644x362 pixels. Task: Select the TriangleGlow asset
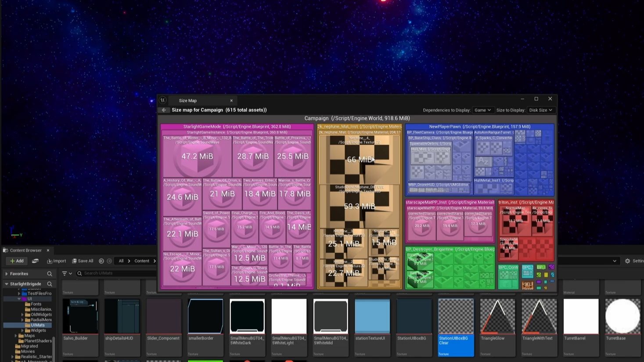[497, 327]
